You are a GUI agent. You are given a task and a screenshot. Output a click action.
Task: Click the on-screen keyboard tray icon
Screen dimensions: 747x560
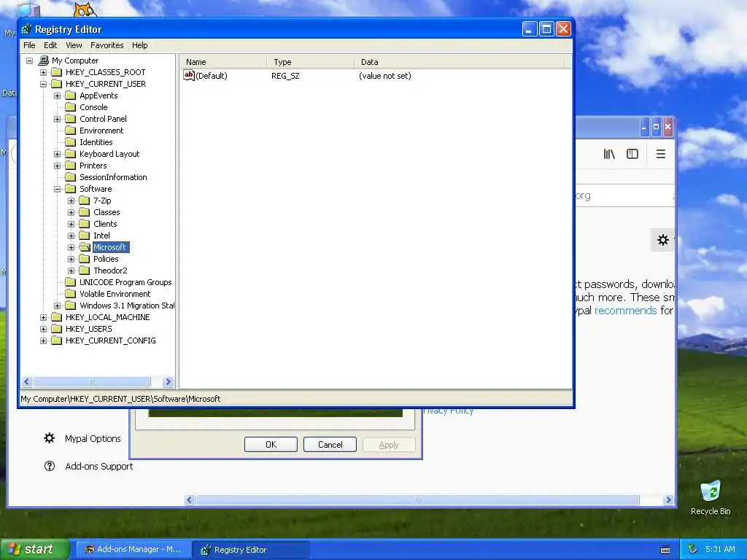(665, 550)
